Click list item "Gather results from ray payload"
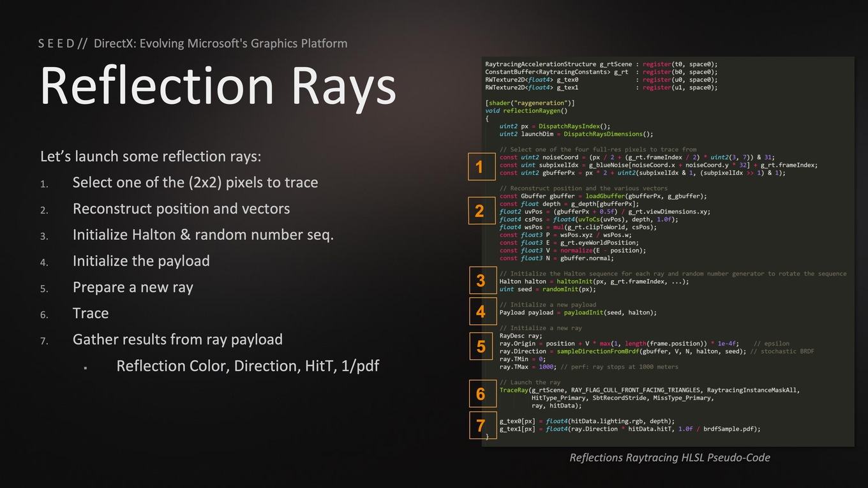Screen dimensions: 868x488 coord(177,339)
